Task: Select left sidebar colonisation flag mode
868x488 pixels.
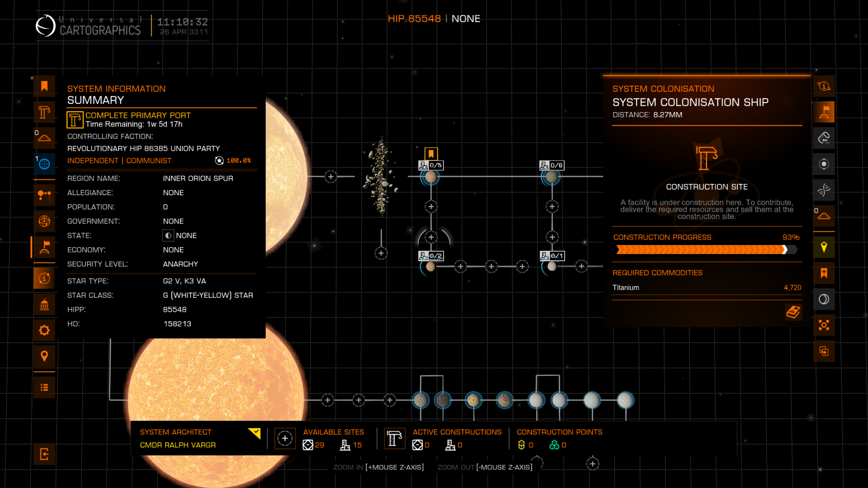Action: coord(44,247)
